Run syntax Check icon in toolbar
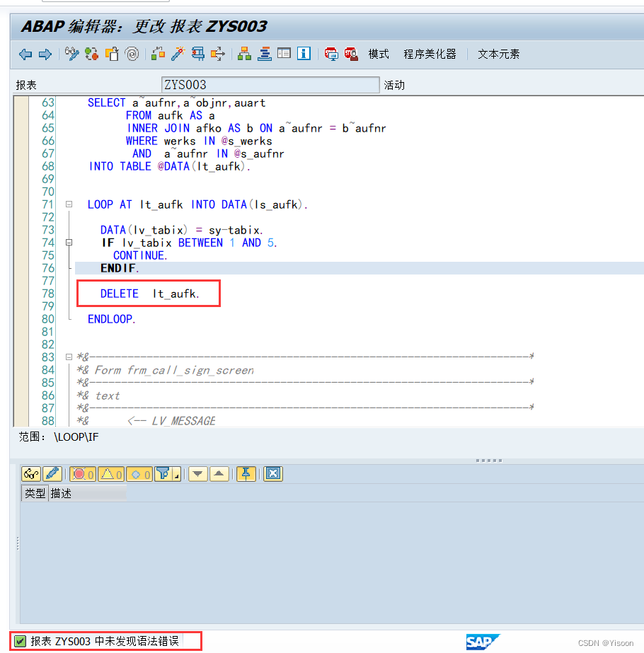 pos(158,54)
